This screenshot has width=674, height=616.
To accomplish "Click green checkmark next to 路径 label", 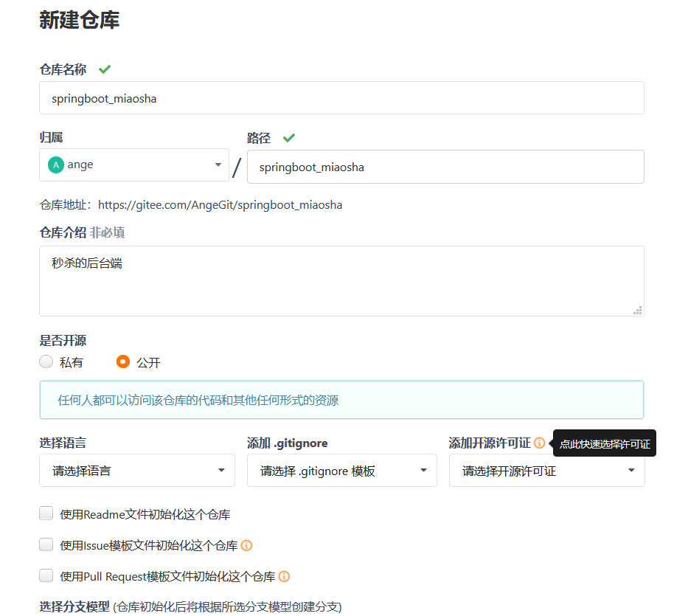I will pos(288,137).
